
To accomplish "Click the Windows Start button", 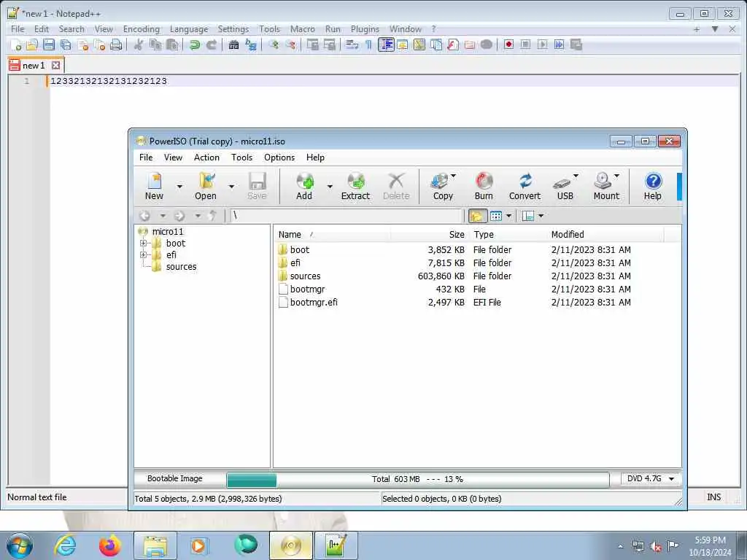I will point(20,545).
